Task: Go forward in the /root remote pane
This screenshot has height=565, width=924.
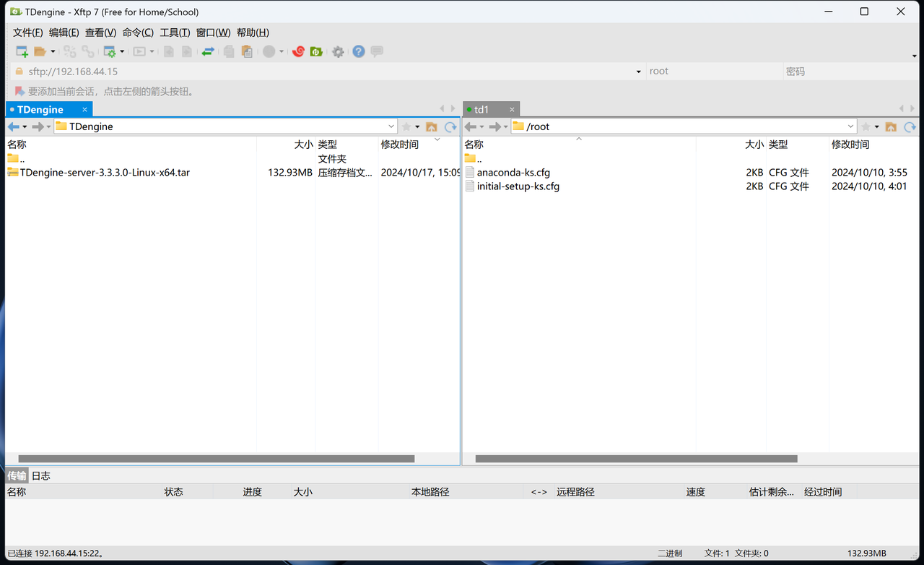Action: tap(495, 126)
